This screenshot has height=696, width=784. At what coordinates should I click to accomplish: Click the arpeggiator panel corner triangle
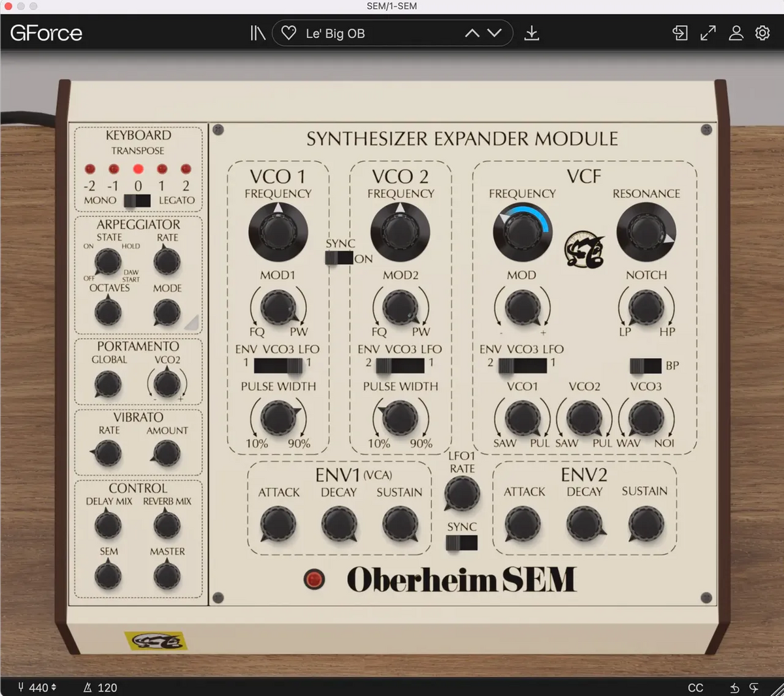pyautogui.click(x=191, y=322)
